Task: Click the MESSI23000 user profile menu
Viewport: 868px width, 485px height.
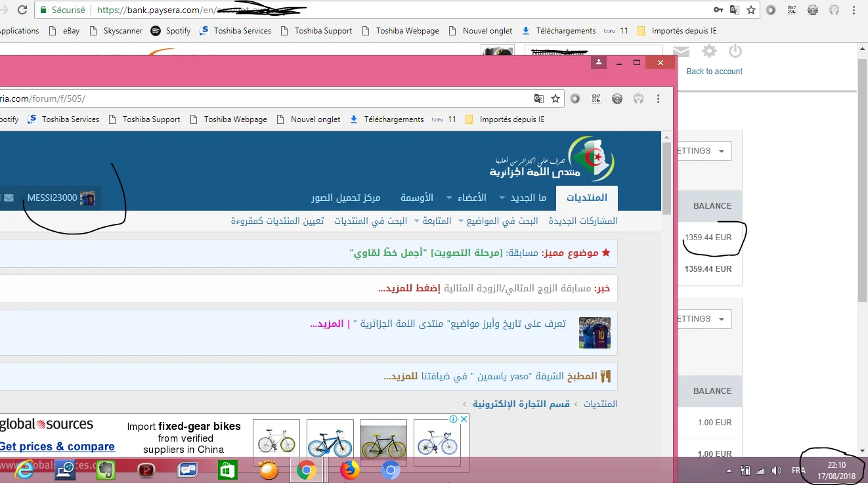Action: pos(60,198)
